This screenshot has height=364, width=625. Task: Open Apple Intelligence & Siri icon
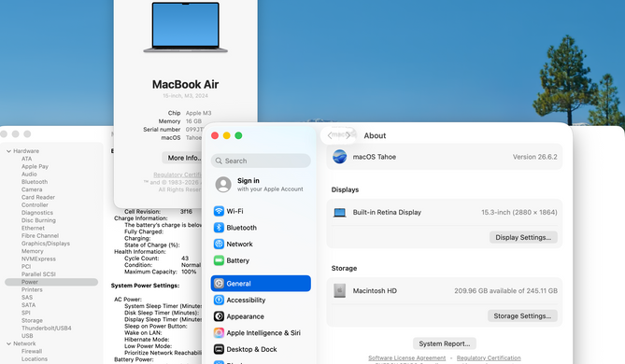click(219, 332)
